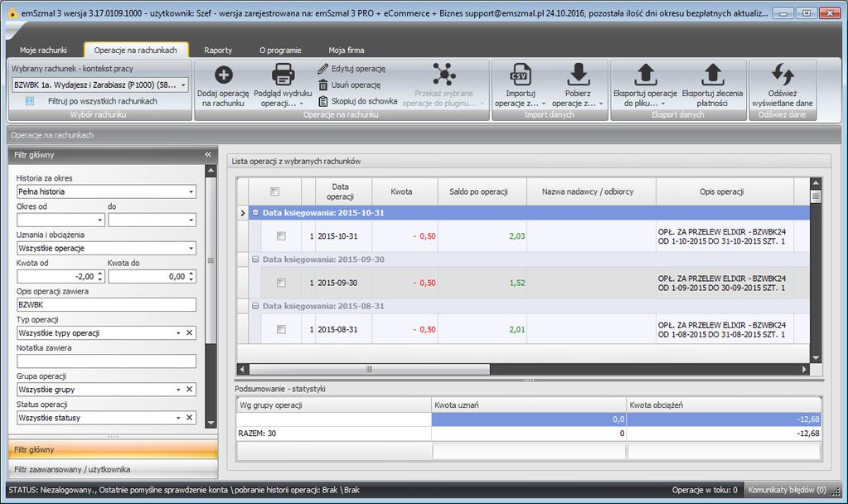Click the filter panel vertical scrollbar
848x504 pixels.
[x=211, y=259]
